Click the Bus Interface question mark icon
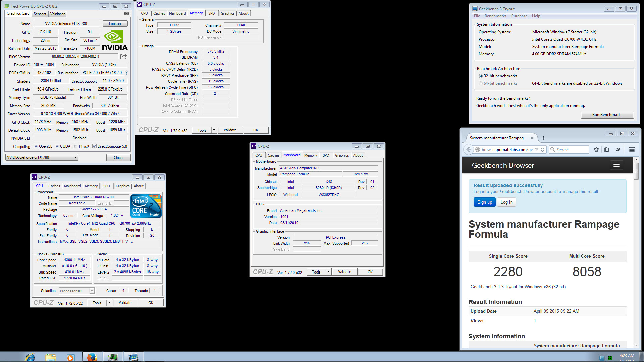The width and height of the screenshot is (644, 362). (x=126, y=73)
